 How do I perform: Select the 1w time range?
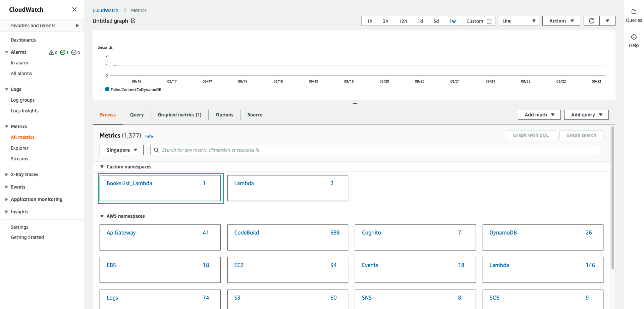[452, 21]
